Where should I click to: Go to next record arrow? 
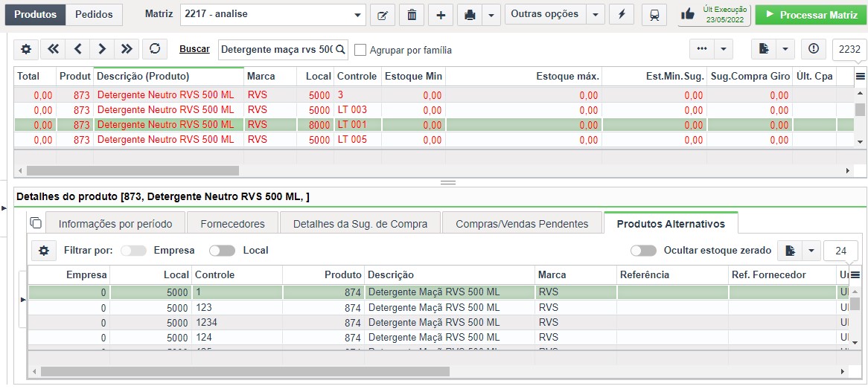102,49
